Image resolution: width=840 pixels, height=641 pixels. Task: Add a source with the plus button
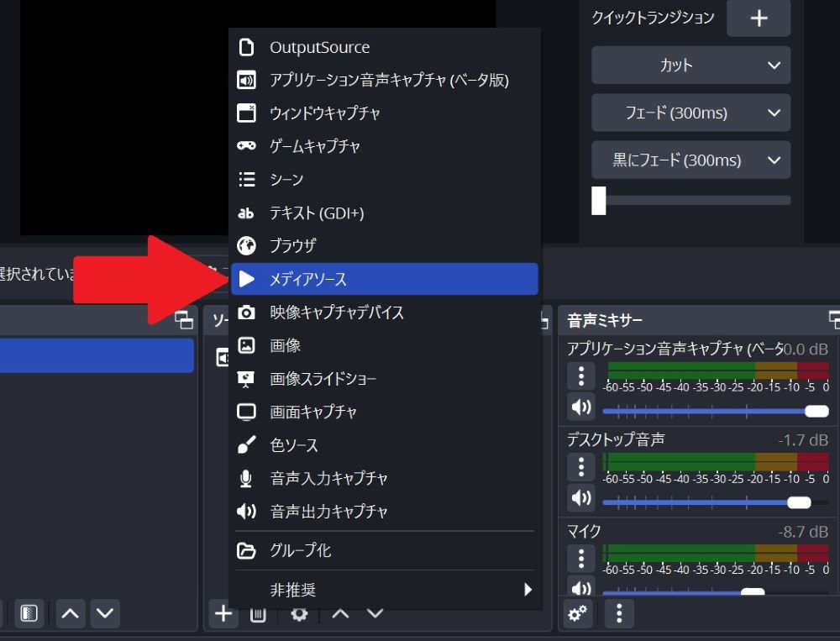coord(223,613)
